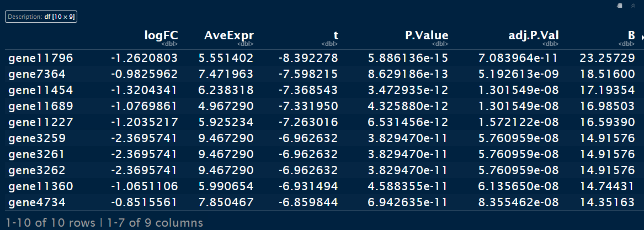Click the gene7364 row name
644x230 pixels.
(x=35, y=74)
